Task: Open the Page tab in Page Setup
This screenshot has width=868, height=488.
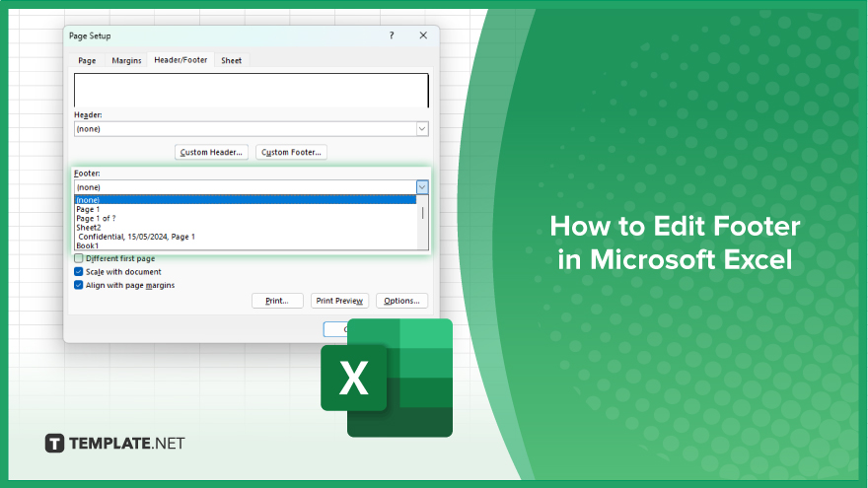Action: pos(87,60)
